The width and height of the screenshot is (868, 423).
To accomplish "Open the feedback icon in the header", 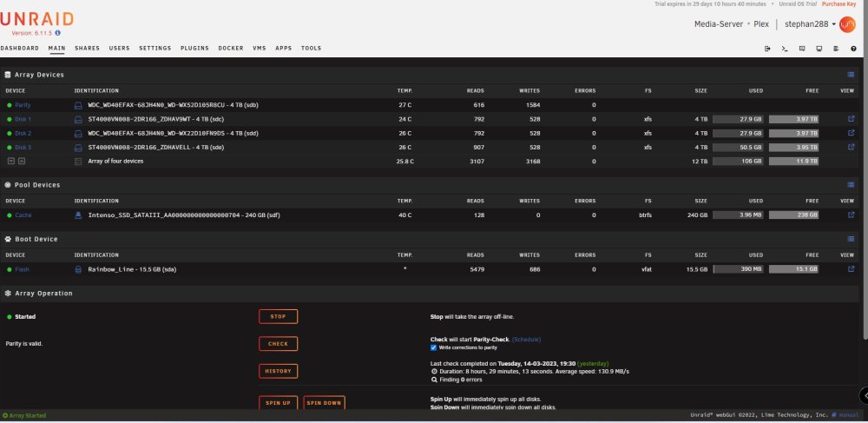I will point(801,49).
